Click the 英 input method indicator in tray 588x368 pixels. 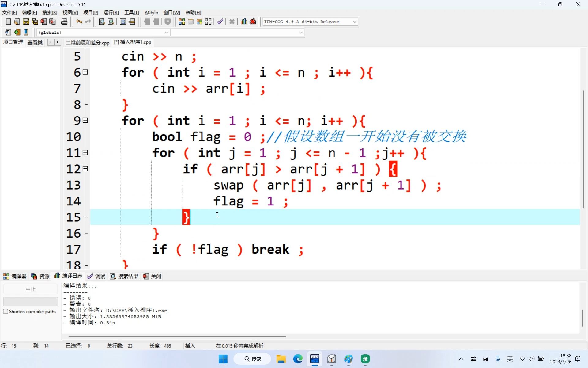pyautogui.click(x=510, y=359)
